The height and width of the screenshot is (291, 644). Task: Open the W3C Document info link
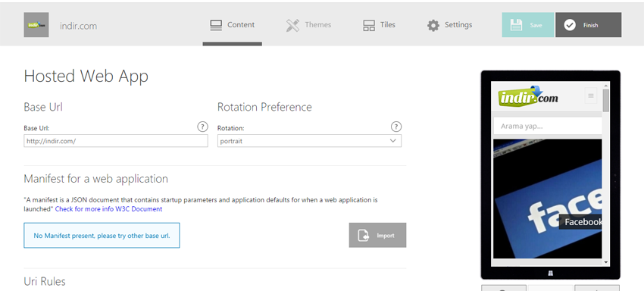click(x=108, y=209)
